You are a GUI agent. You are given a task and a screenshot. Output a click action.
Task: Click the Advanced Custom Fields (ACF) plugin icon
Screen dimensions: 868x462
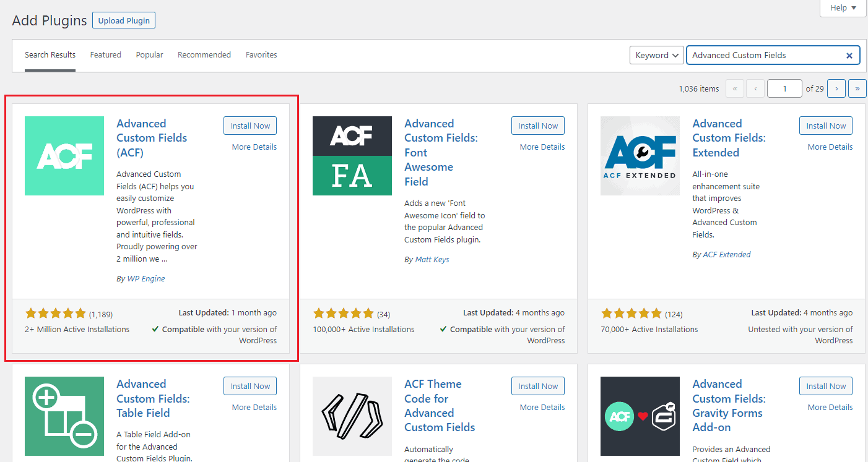(64, 156)
